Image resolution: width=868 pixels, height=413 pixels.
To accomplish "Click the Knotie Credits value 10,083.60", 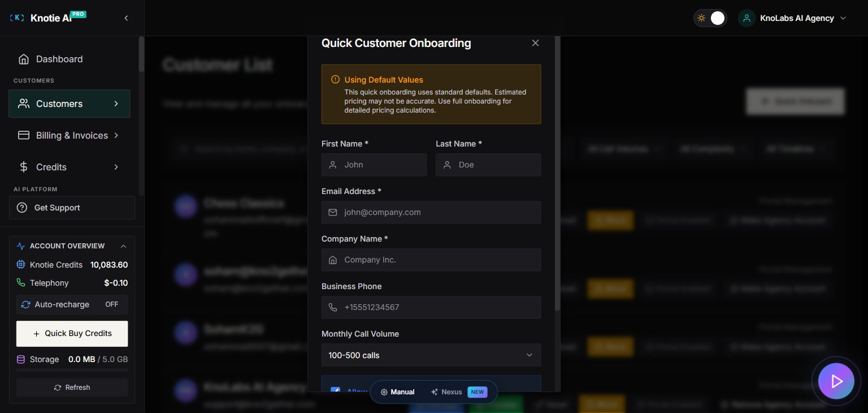I will pos(109,265).
